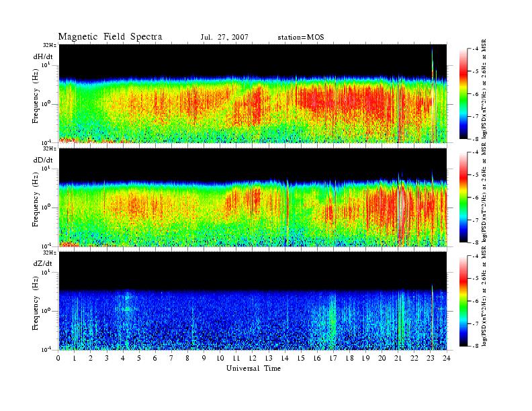Click the -8 value on the top color bar
The width and height of the screenshot is (532, 411).
click(x=476, y=139)
